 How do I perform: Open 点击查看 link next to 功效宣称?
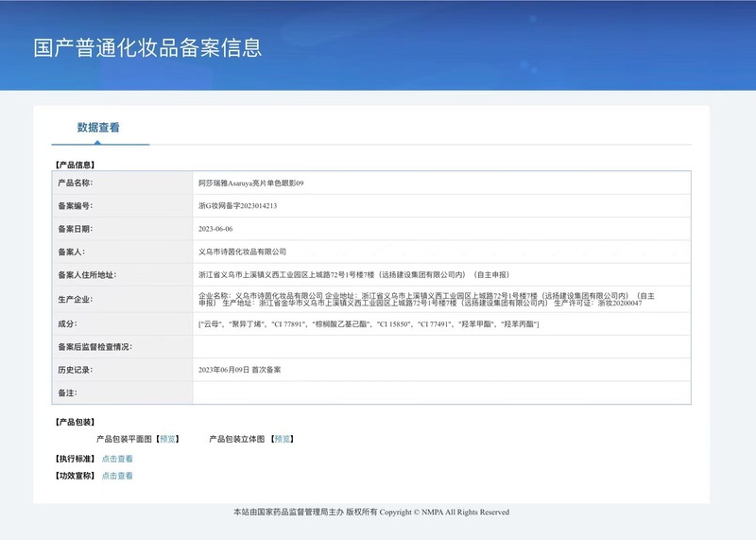[117, 476]
